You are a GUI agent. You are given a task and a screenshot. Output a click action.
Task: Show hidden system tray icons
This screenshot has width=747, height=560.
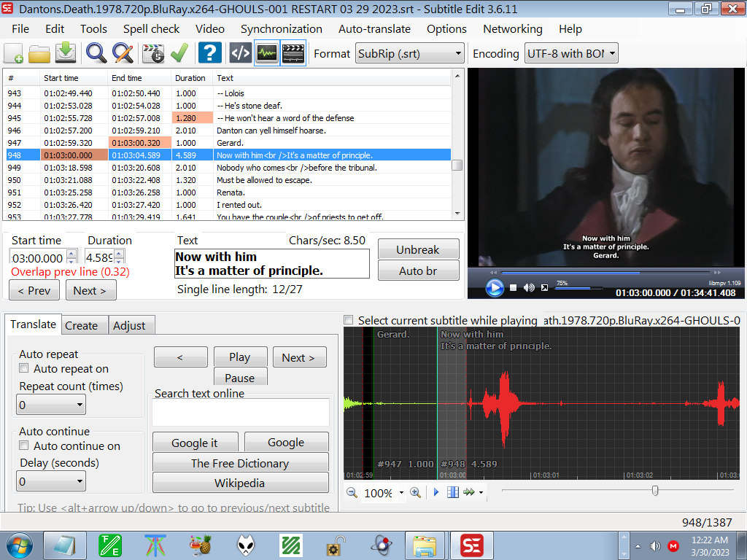pyautogui.click(x=638, y=546)
